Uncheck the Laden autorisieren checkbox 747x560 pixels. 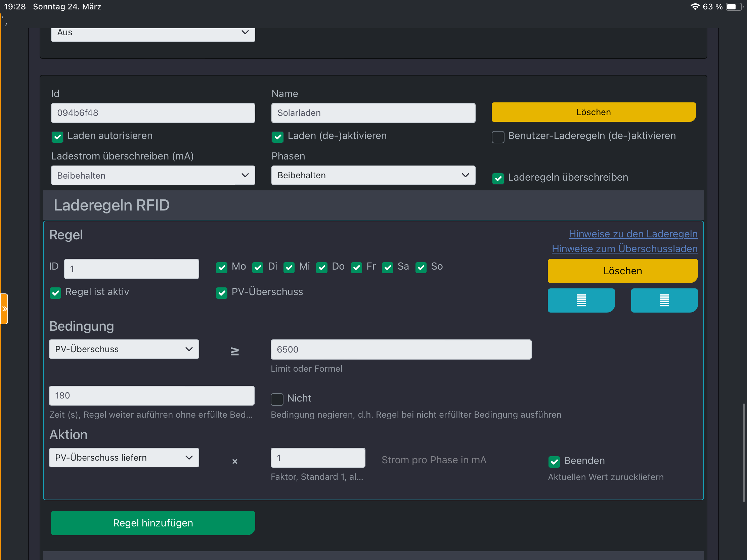(x=57, y=136)
